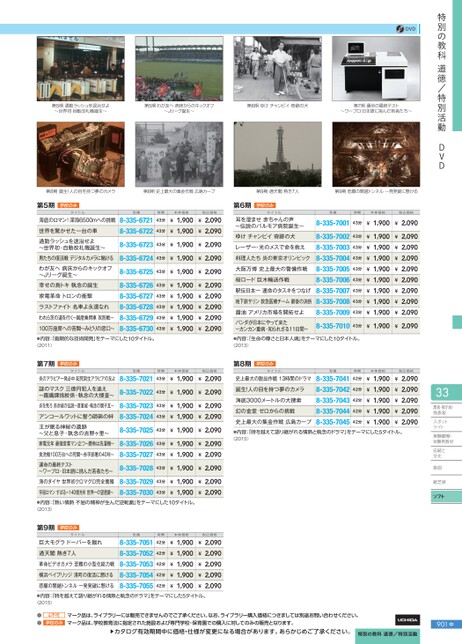This screenshot has height=644, width=462.
Task: Click the UCHIDA logo at the page bottom
Action: (x=407, y=619)
